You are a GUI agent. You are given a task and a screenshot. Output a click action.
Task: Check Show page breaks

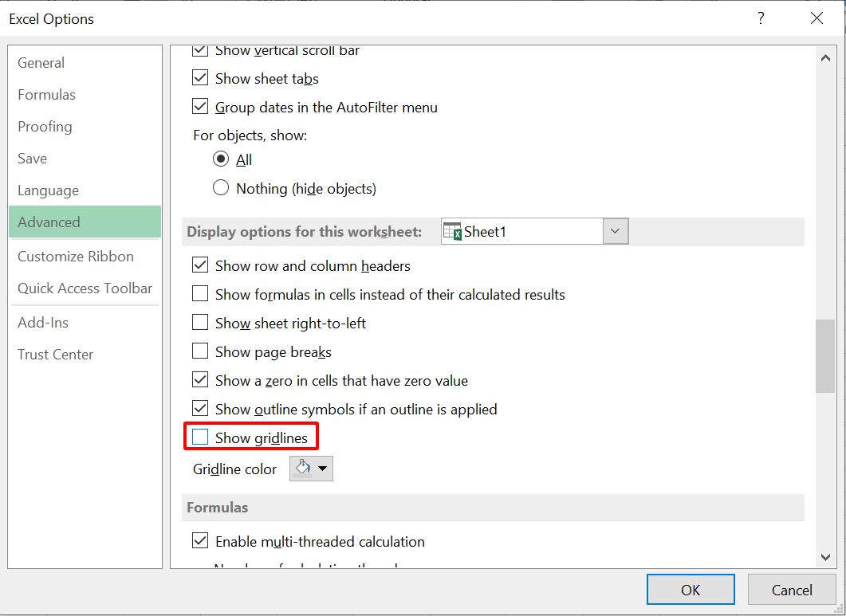[x=199, y=351]
